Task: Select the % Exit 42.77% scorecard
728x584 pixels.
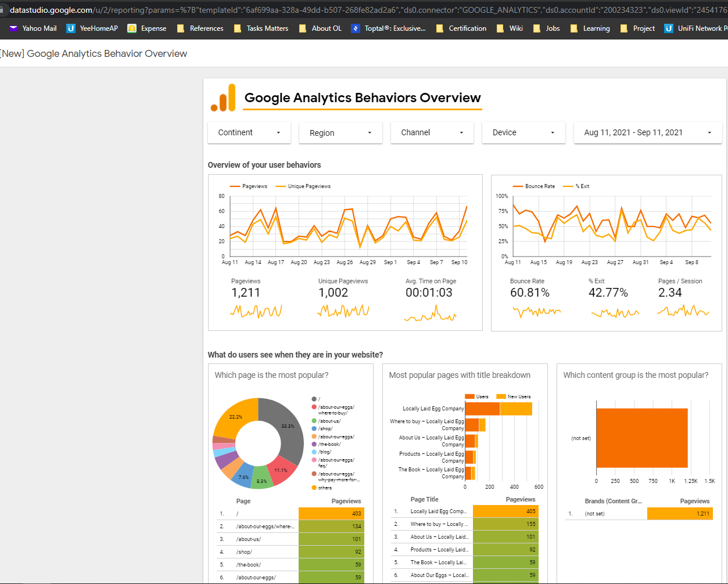Action: [615, 298]
